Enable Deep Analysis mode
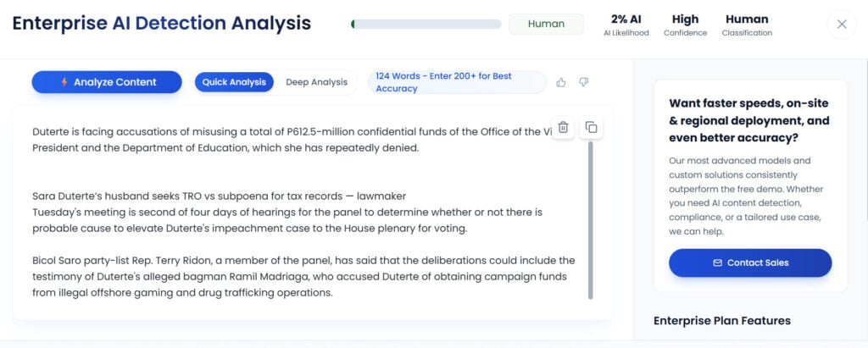This screenshot has height=348, width=868. tap(316, 82)
